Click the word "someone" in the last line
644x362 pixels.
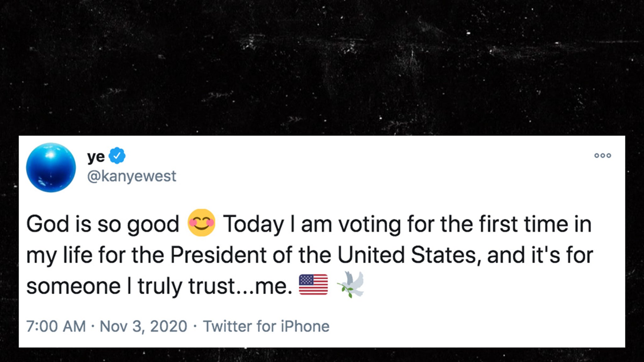click(74, 286)
